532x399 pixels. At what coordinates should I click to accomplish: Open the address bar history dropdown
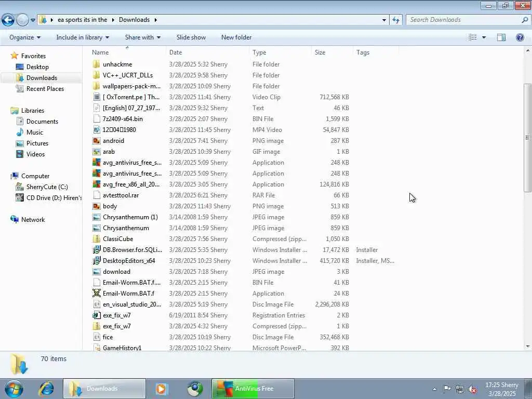384,20
